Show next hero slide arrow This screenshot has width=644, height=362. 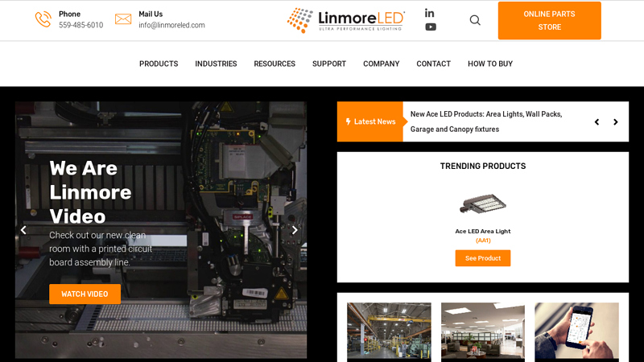[x=295, y=230]
